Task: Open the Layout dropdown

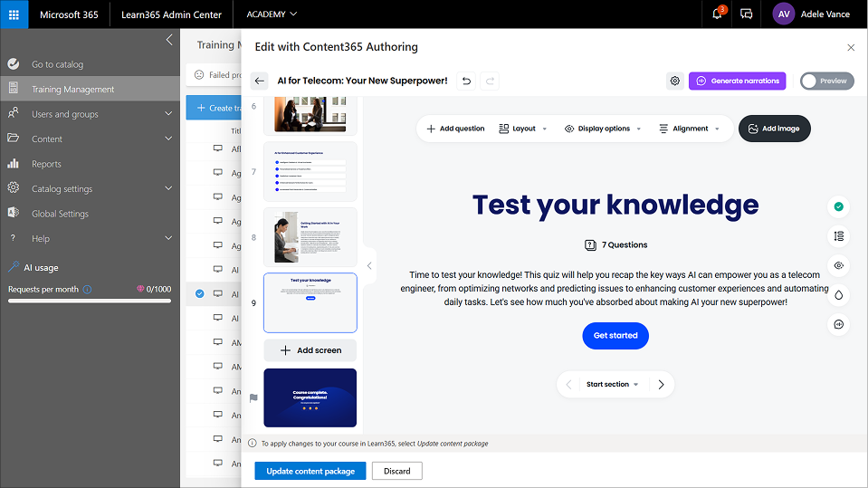Action: click(523, 129)
